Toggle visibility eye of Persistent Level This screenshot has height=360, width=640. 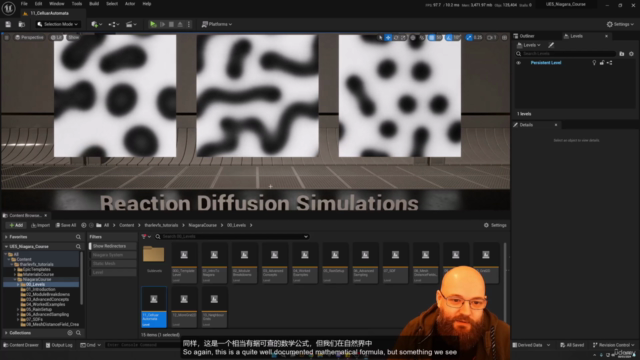518,63
